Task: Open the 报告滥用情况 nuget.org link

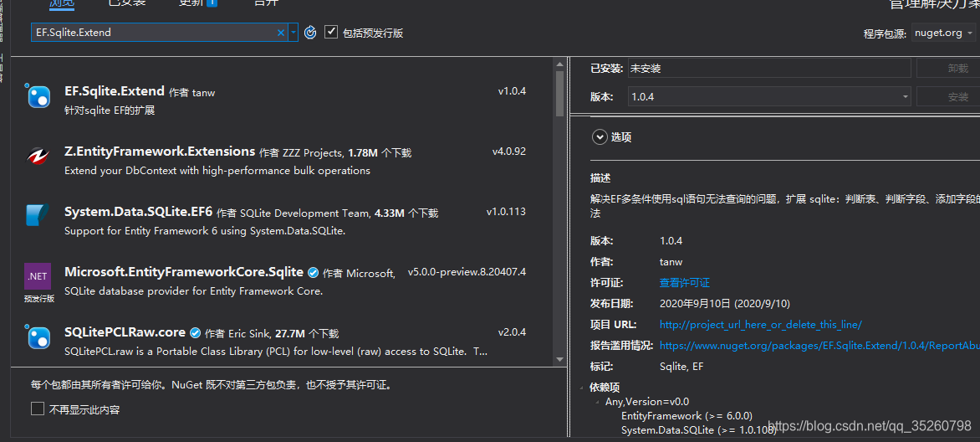Action: tap(819, 346)
